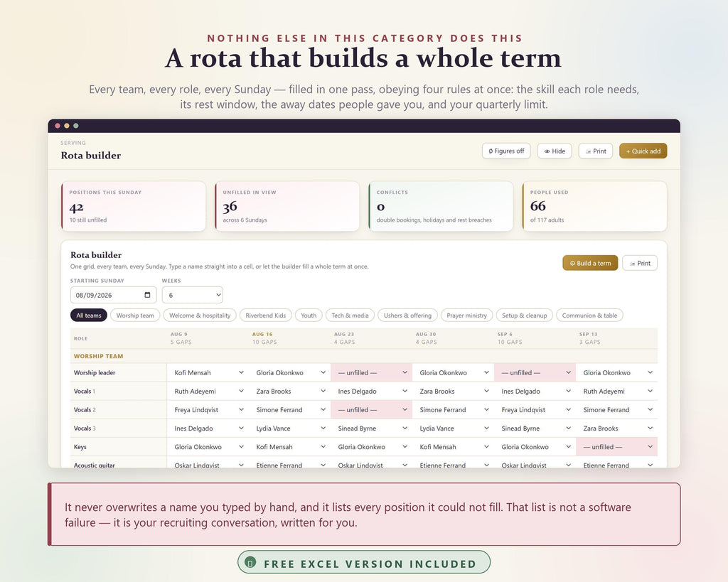Viewport: 728px width, 582px height.
Task: Select the Youth filter chip
Action: (309, 316)
